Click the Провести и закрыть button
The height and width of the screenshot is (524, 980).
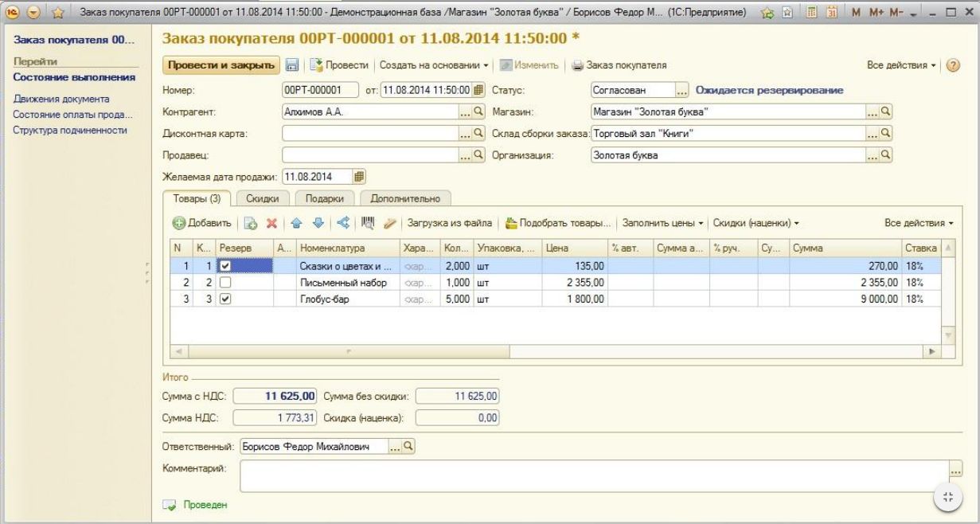coord(221,65)
